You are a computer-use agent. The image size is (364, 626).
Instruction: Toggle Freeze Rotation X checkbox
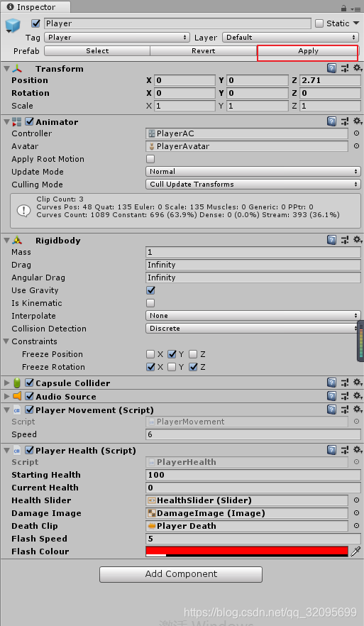click(x=150, y=366)
